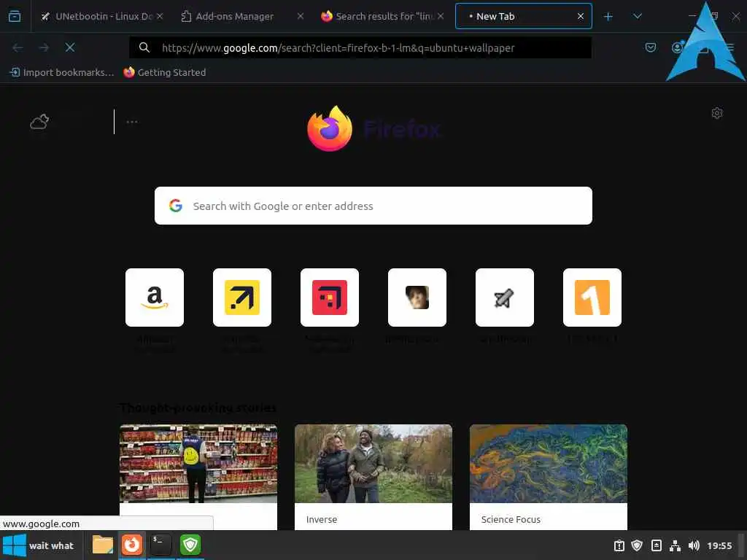Open orange number one shortcut tile
Screen dimensions: 747x560
592,297
